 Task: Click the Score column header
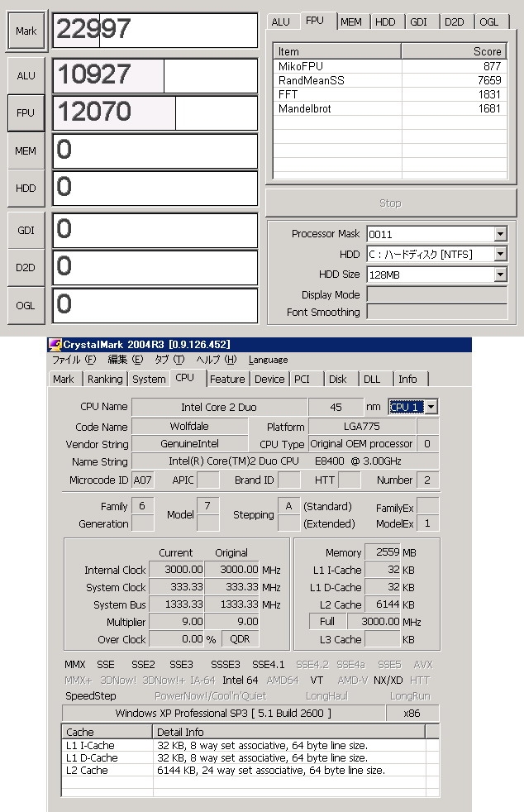pyautogui.click(x=454, y=51)
